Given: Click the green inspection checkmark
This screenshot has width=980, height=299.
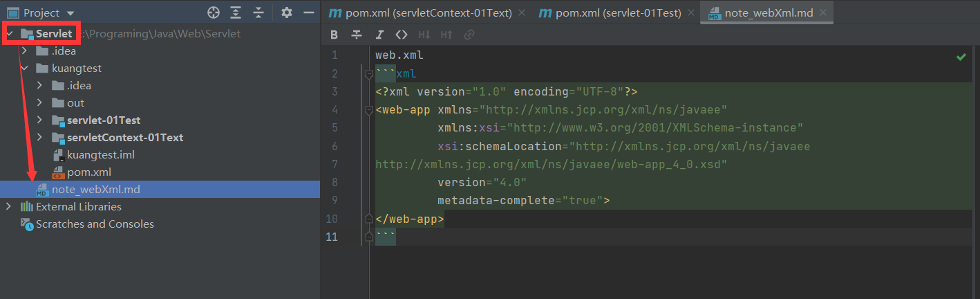Looking at the screenshot, I should 961,57.
